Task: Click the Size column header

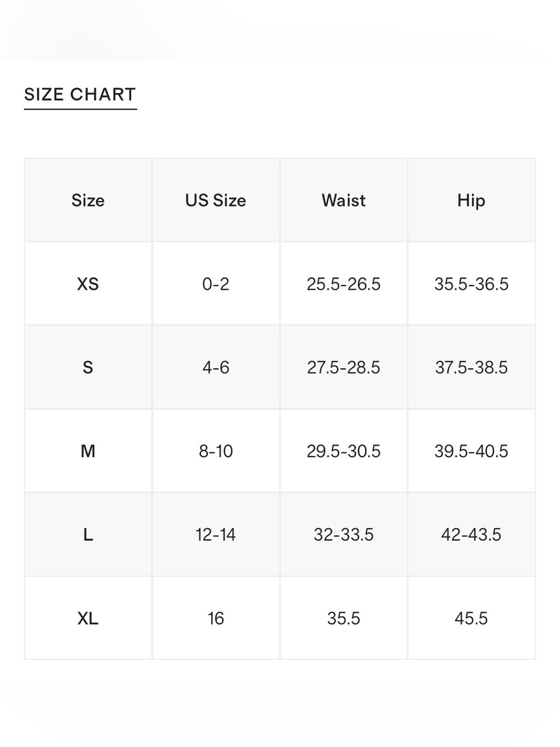Action: [88, 200]
